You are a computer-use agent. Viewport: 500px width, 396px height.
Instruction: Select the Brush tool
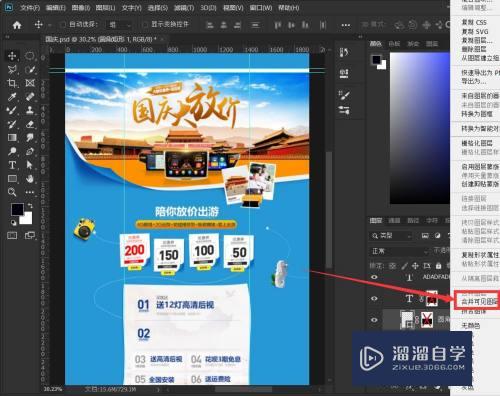12,110
